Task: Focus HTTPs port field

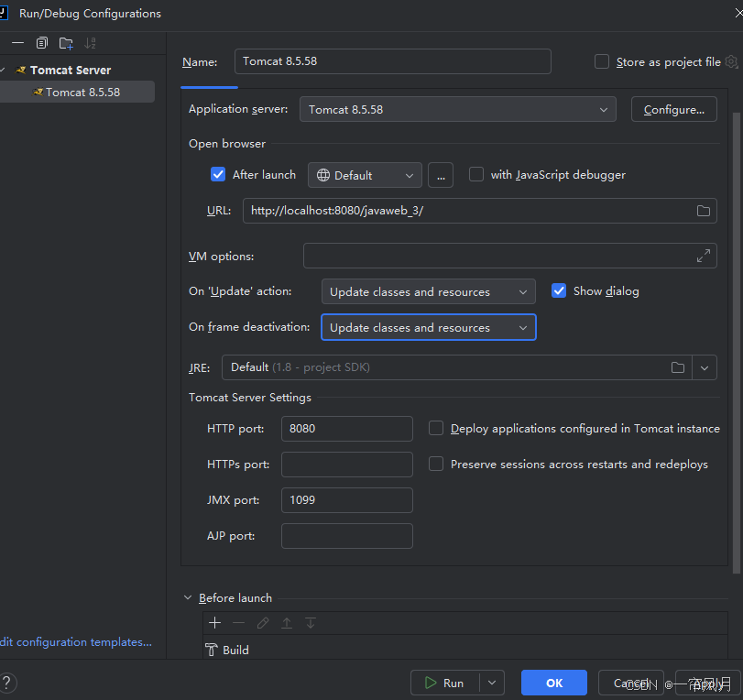Action: 347,464
